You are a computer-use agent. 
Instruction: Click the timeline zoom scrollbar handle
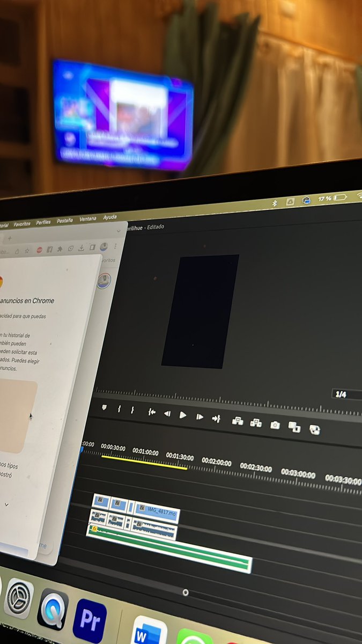pos(186,592)
